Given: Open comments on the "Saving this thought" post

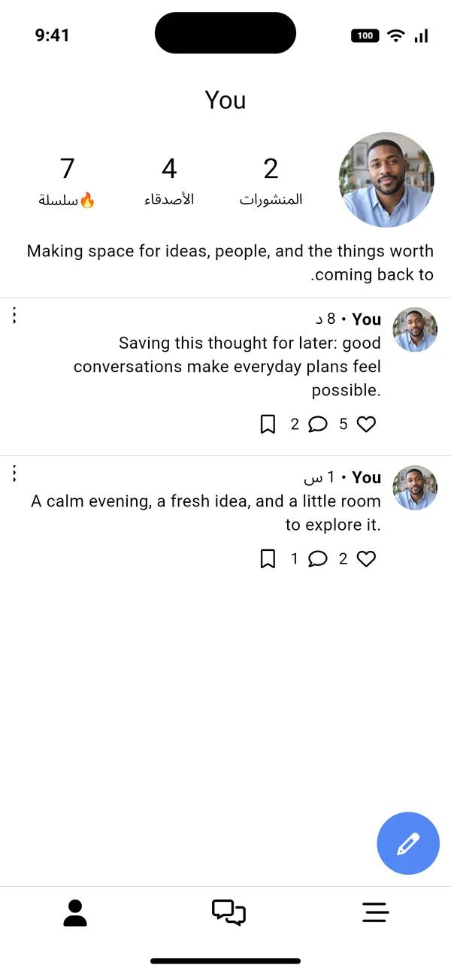Looking at the screenshot, I should click(318, 425).
